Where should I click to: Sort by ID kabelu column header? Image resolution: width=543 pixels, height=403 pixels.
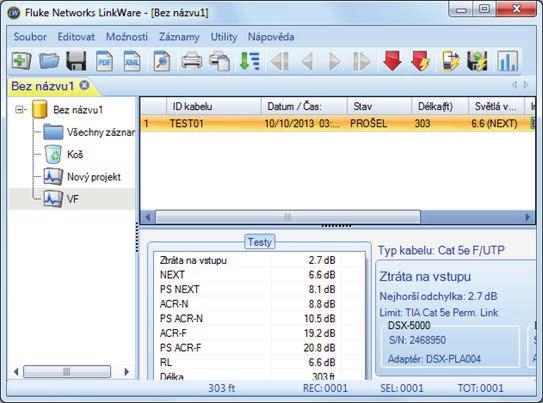pos(213,106)
